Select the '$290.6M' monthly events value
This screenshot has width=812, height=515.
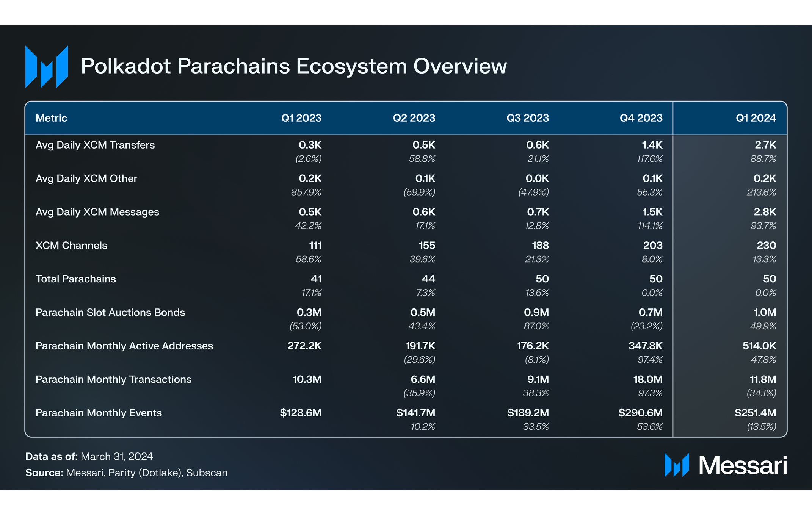pyautogui.click(x=640, y=413)
